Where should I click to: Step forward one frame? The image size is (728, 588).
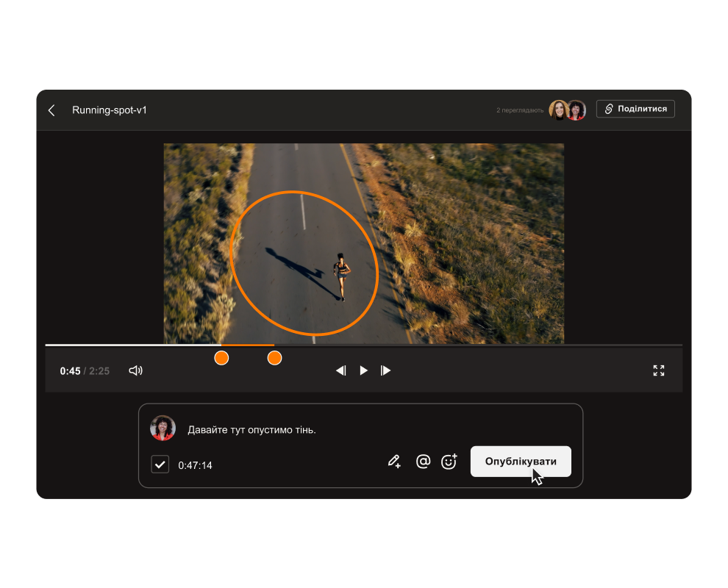[x=386, y=370]
